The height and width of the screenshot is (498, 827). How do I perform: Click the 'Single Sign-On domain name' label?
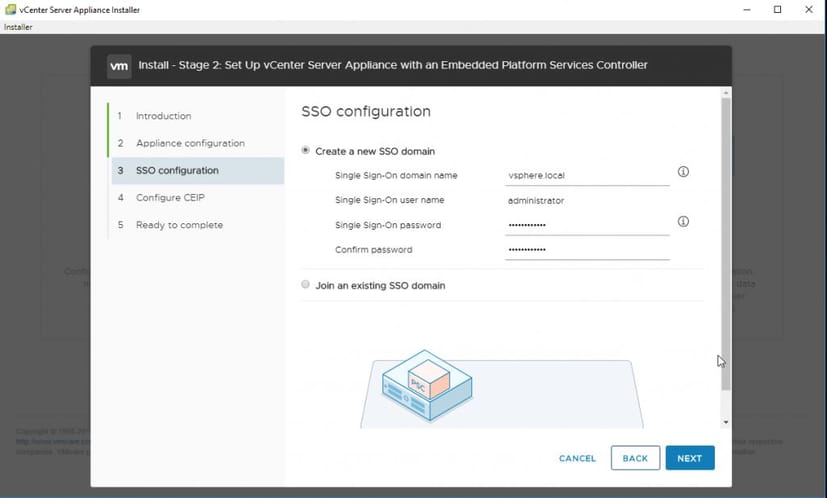396,176
